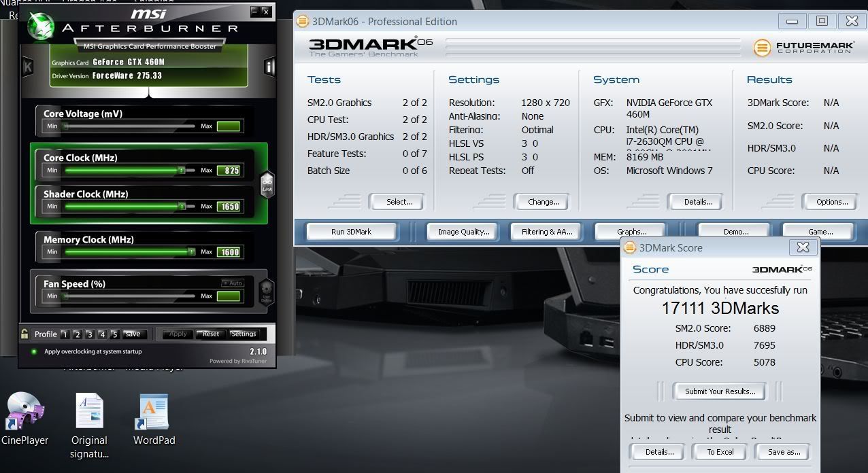Open the info panel via the i icon
The image size is (868, 473).
[270, 67]
